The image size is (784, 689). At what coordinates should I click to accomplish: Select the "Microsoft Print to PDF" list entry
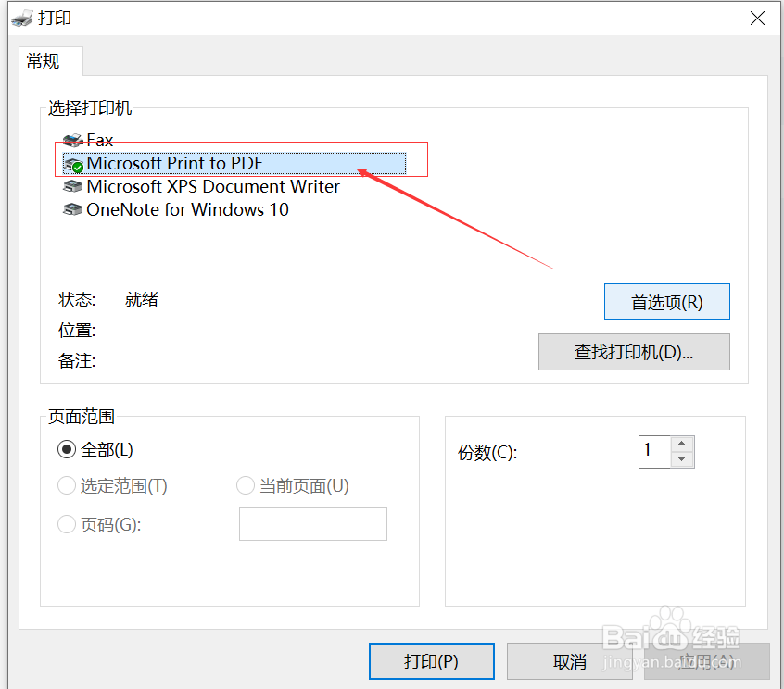click(x=234, y=163)
